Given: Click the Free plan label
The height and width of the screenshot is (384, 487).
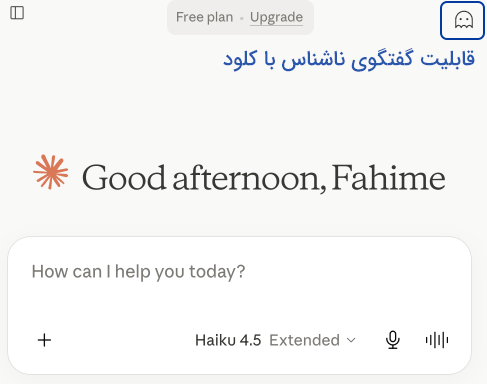Looking at the screenshot, I should [x=204, y=17].
